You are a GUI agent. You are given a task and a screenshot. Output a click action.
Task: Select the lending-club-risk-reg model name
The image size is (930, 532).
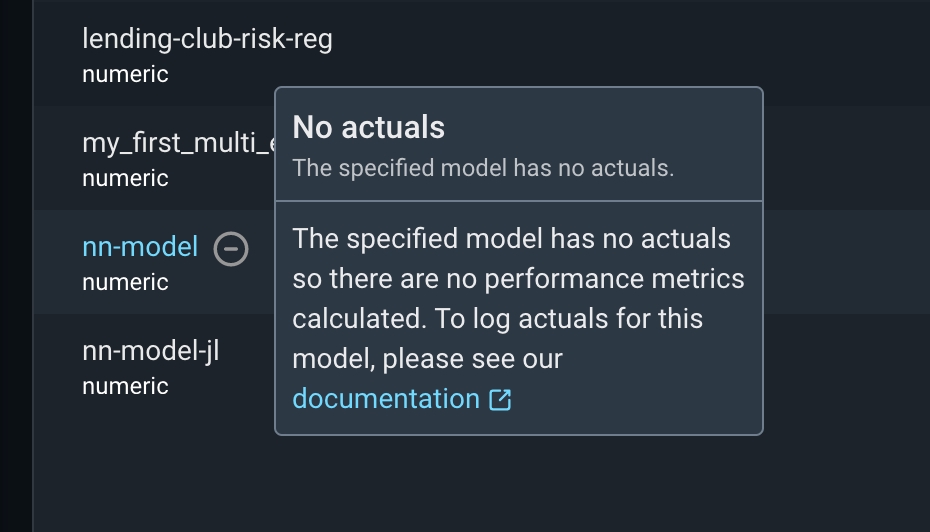(x=207, y=39)
